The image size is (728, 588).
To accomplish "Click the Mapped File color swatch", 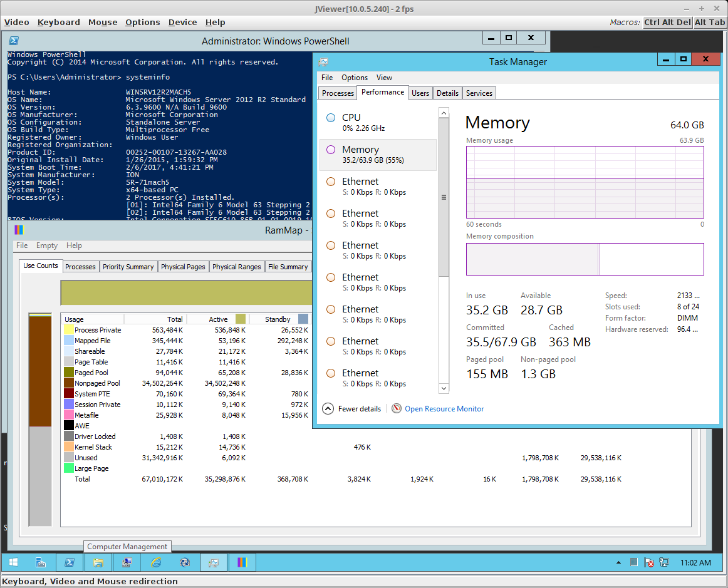I will click(x=69, y=341).
